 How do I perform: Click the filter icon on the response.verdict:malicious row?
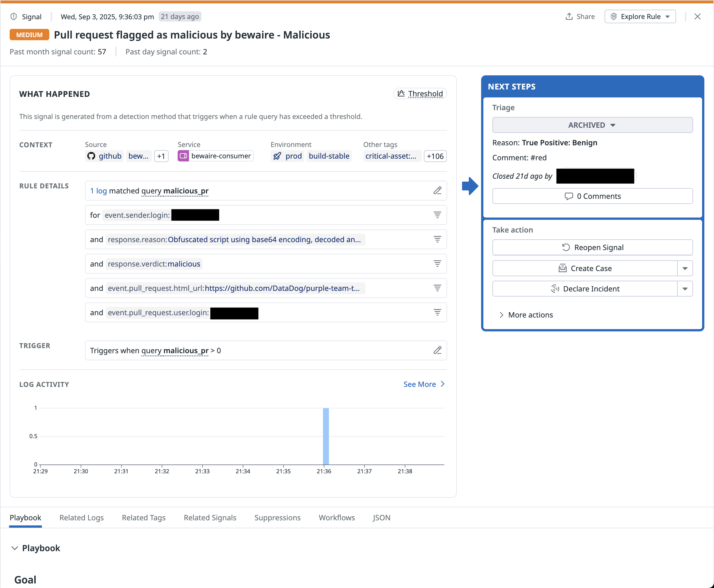pos(437,263)
